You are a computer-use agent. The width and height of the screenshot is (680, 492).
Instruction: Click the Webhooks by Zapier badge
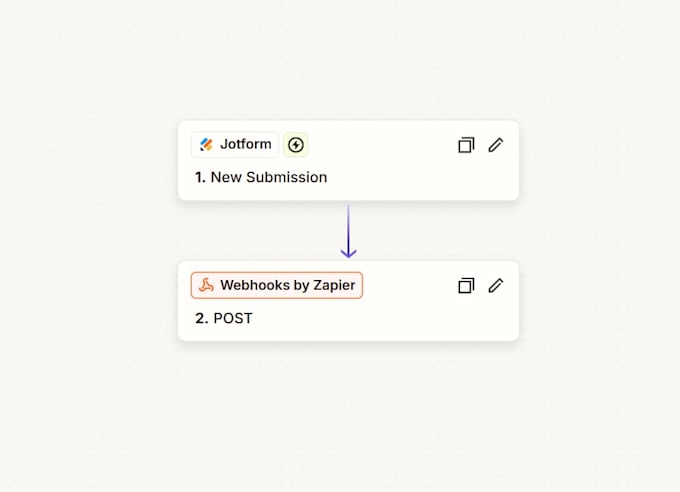pyautogui.click(x=277, y=285)
